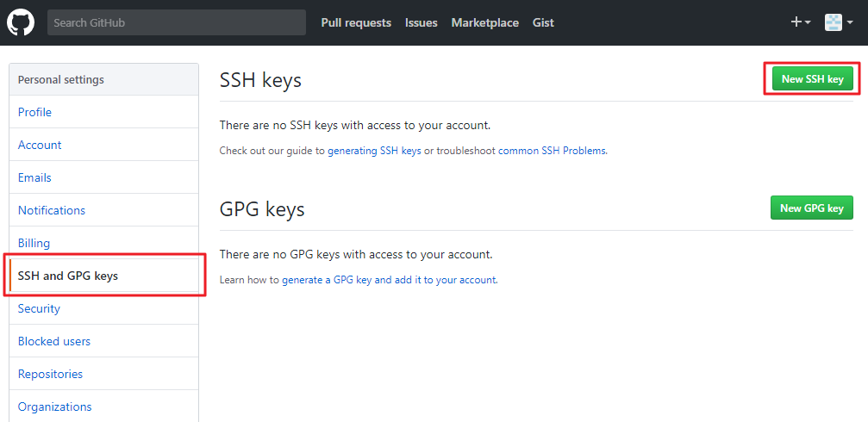Click 'There are no GPG keys' message

pyautogui.click(x=356, y=254)
